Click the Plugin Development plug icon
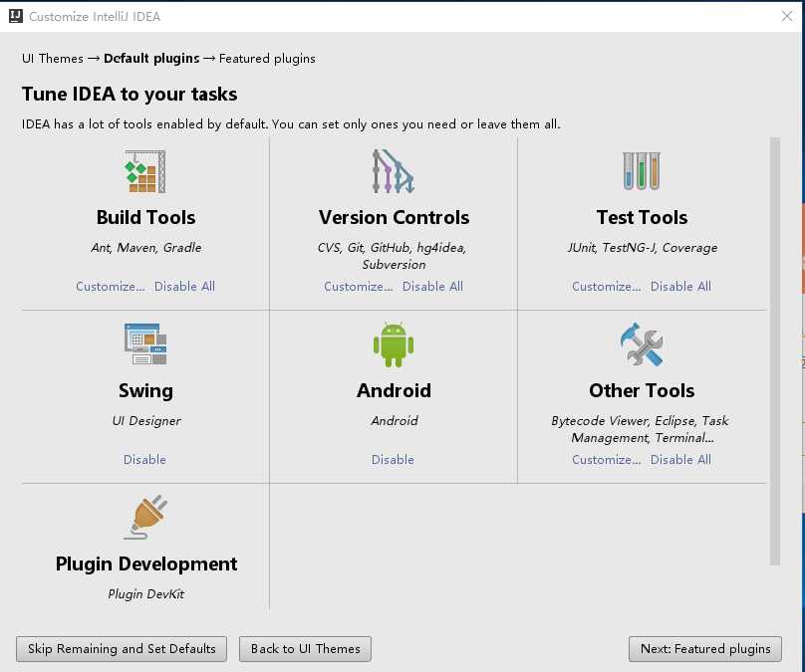The height and width of the screenshot is (672, 805). pos(145,517)
